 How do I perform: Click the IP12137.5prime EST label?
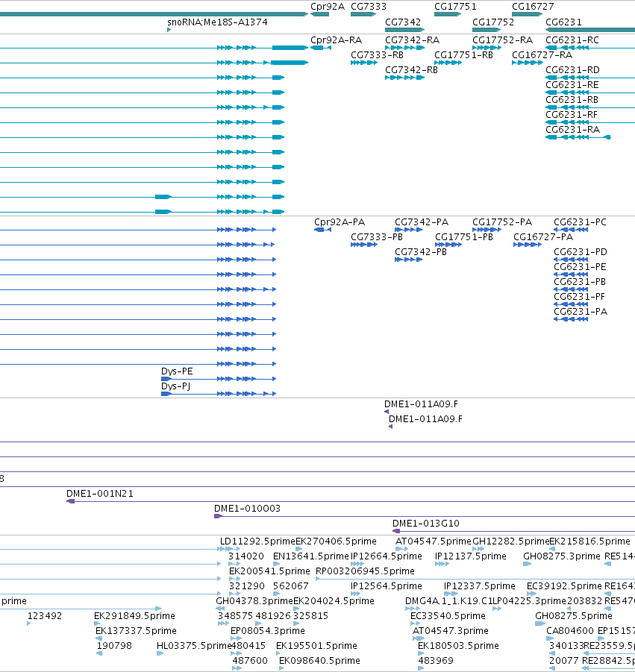[470, 556]
